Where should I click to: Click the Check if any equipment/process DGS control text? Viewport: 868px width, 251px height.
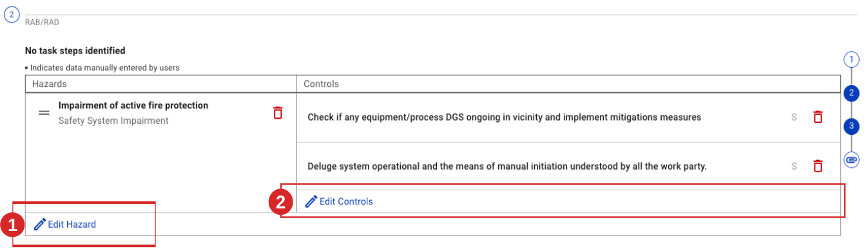pyautogui.click(x=504, y=117)
